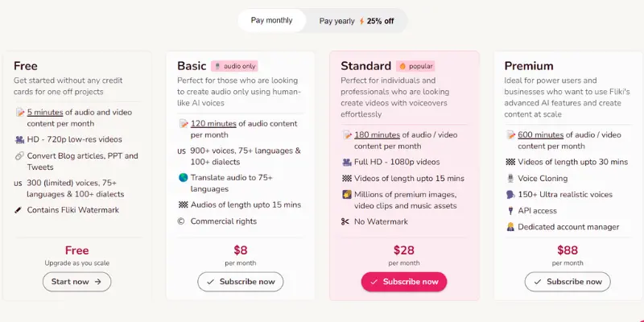The height and width of the screenshot is (322, 644).
Task: Click the HD 720p video camera icon
Action: click(19, 139)
